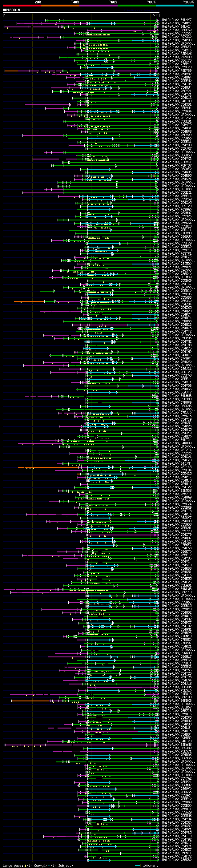Select UniRef100_Q54HA4 hit
Viewport: 197px width, 868px height.
[177, 78]
